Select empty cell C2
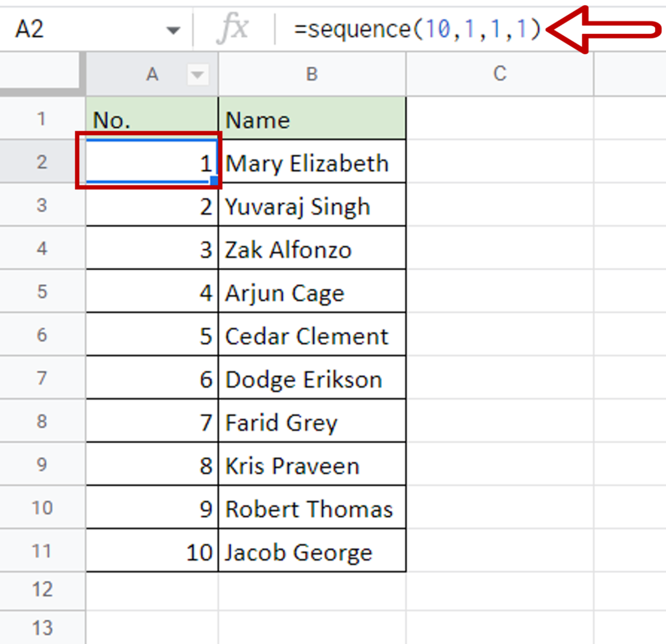 click(500, 162)
